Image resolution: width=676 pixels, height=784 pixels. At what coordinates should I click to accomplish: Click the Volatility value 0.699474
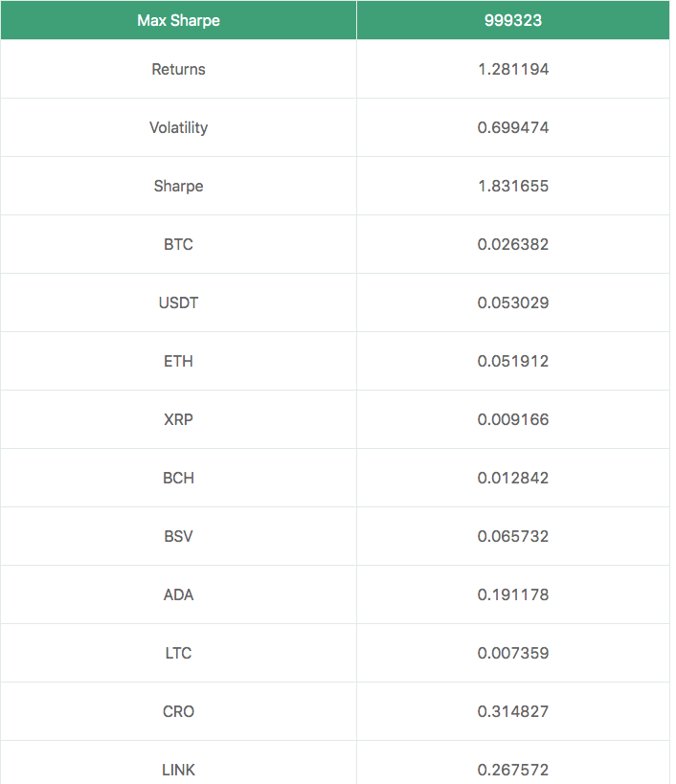(513, 127)
